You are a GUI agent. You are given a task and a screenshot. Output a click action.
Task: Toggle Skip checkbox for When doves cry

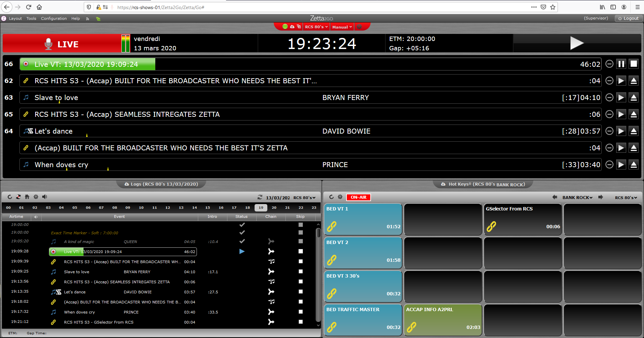(301, 312)
